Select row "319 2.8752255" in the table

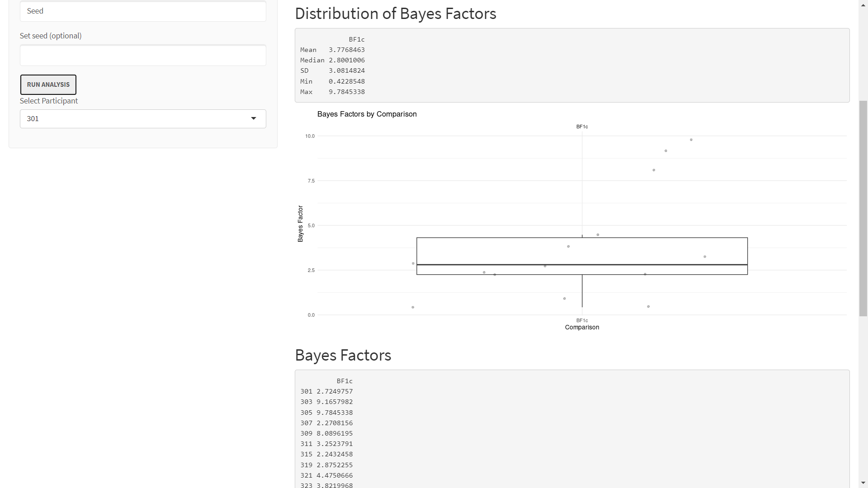pos(326,465)
